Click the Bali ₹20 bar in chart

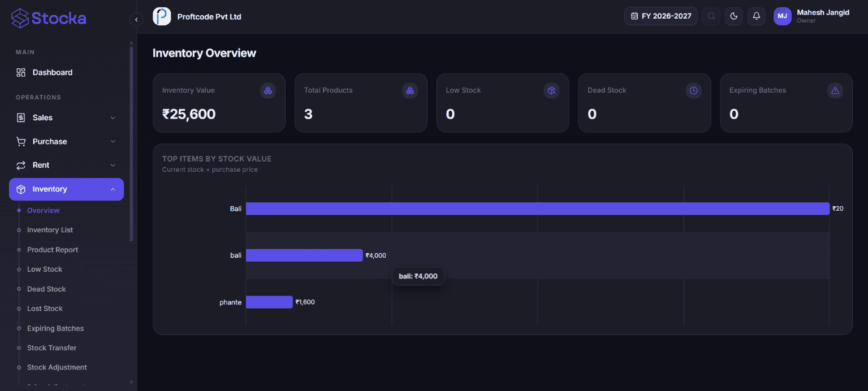538,208
